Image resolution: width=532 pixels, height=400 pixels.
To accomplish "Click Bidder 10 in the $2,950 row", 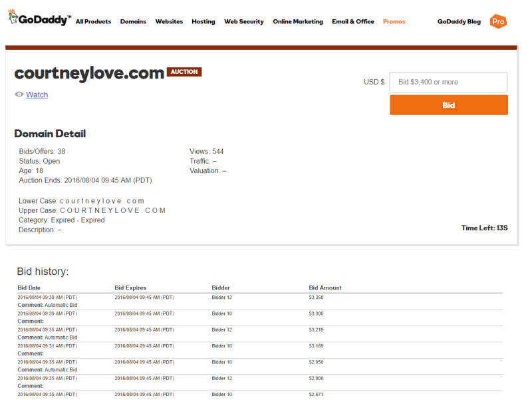I will point(222,362).
